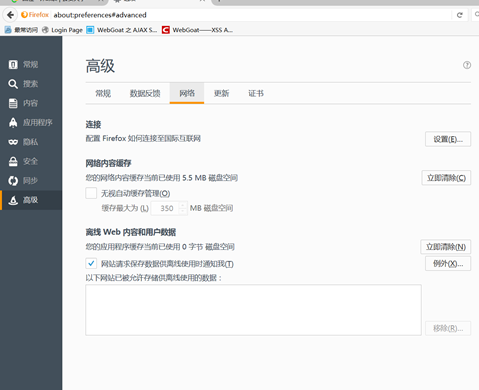Enable 无视自动缓存管理 checkbox
The width and height of the screenshot is (479, 390).
91,193
